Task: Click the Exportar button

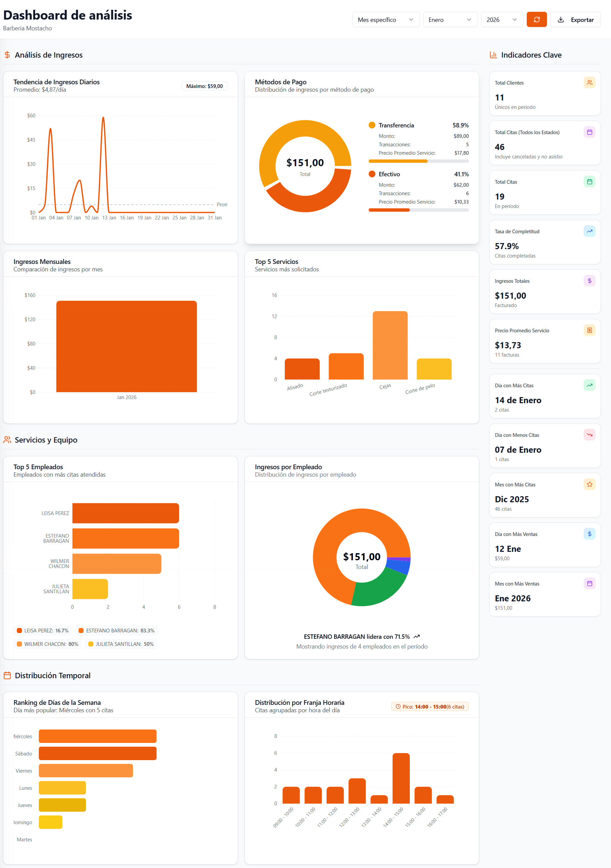Action: click(576, 19)
